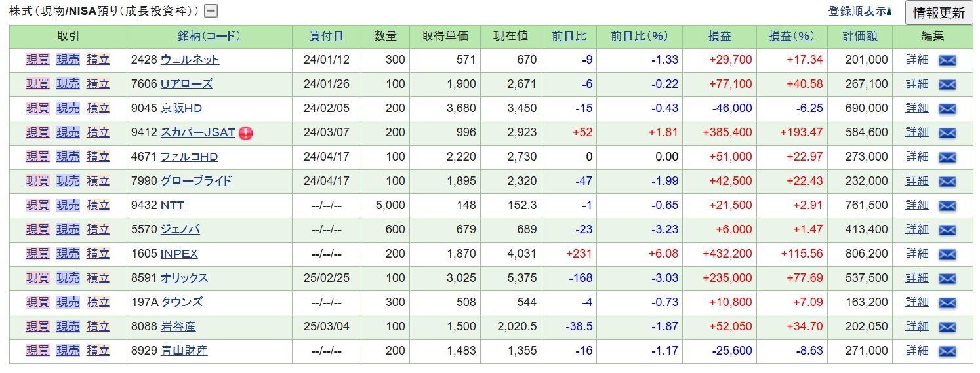Click the mail icon in the 京阪HD row
This screenshot has width=980, height=373.
pos(947,109)
